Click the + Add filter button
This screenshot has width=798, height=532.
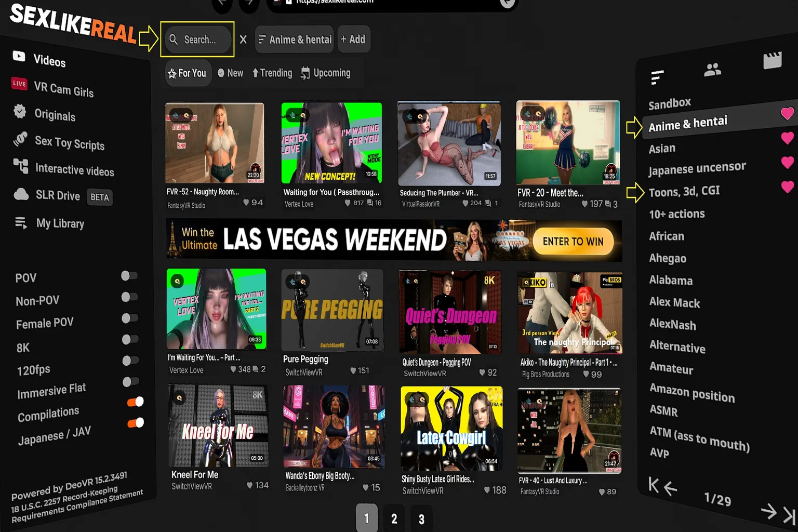point(353,39)
